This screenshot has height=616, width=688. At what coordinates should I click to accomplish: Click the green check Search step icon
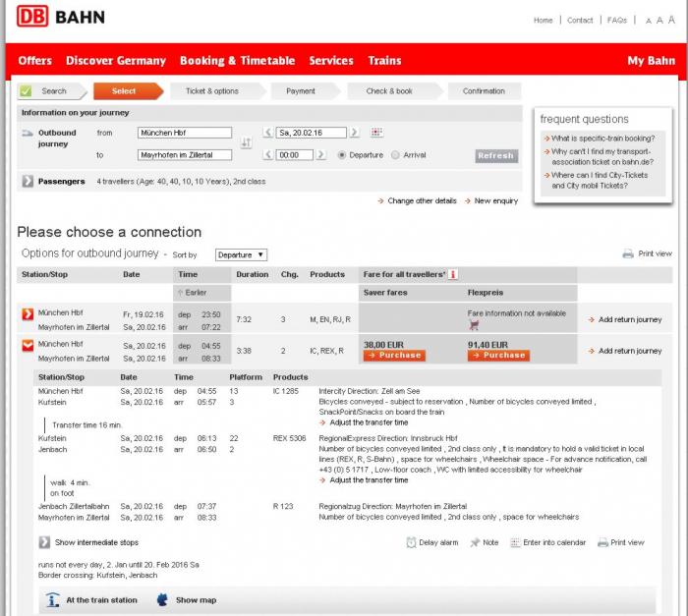26,90
